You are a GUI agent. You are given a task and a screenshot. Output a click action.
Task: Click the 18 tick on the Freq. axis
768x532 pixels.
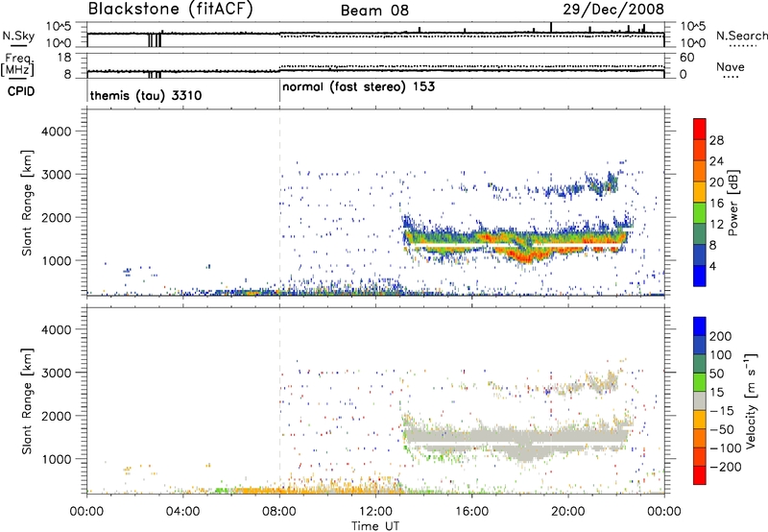point(64,58)
